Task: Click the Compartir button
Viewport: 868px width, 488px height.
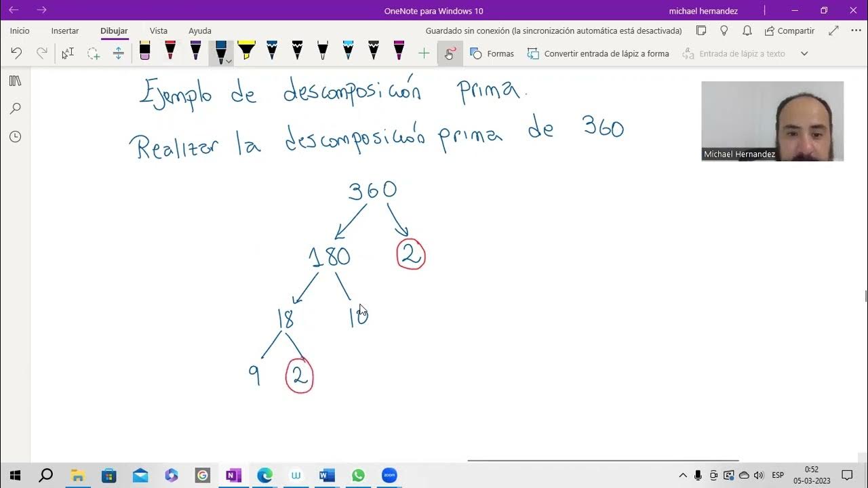Action: (789, 30)
